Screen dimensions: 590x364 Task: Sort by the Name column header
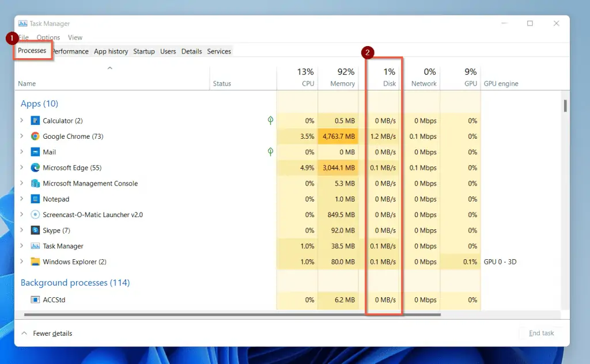click(27, 84)
